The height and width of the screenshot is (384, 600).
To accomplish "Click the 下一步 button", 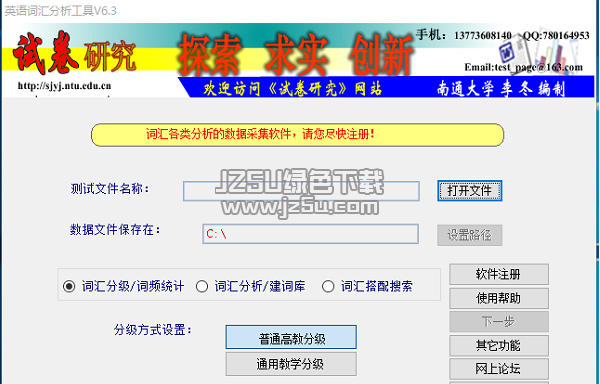I will pyautogui.click(x=499, y=321).
